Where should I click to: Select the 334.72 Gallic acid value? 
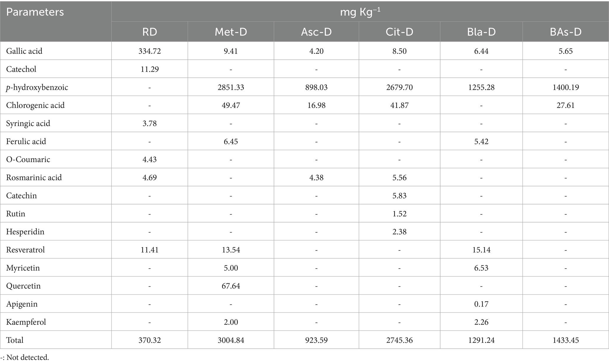(x=150, y=51)
